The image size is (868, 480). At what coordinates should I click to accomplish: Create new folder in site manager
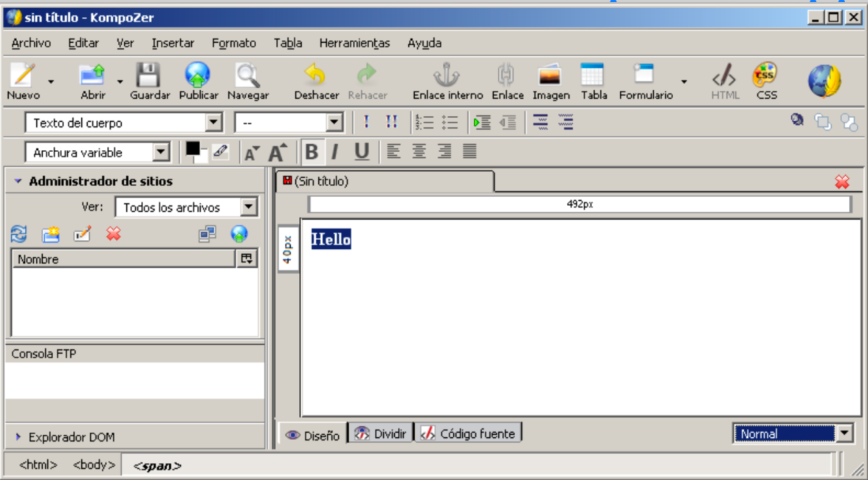(50, 234)
